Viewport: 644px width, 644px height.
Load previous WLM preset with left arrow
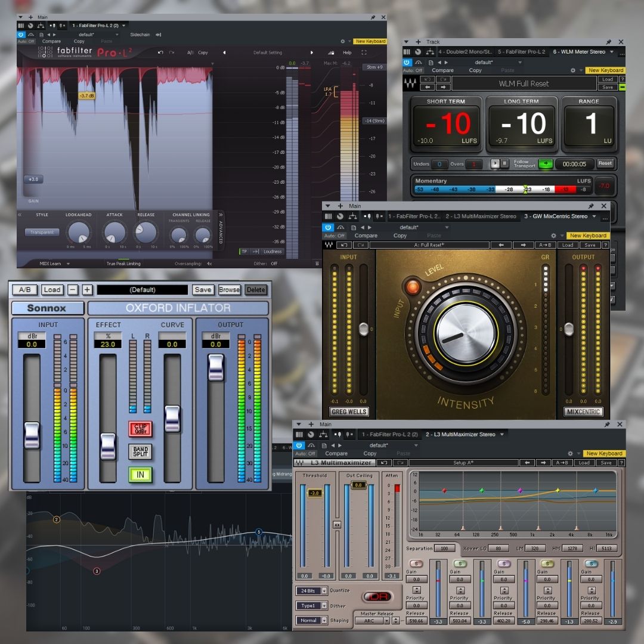pyautogui.click(x=428, y=87)
